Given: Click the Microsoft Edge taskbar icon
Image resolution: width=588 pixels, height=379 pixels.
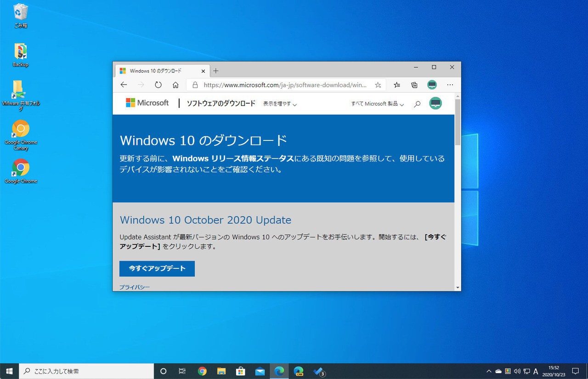Looking at the screenshot, I should [x=279, y=371].
